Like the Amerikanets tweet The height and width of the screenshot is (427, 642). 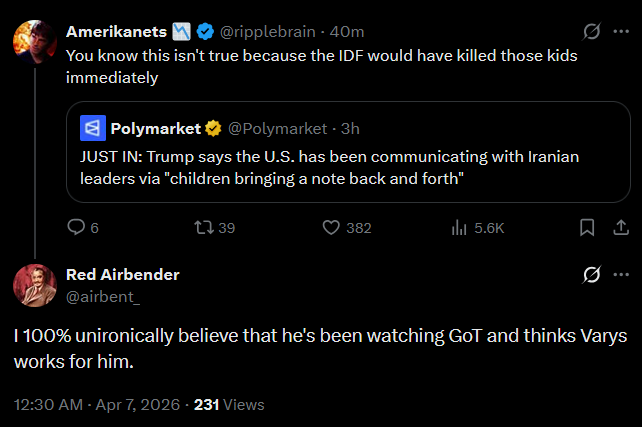pos(333,228)
